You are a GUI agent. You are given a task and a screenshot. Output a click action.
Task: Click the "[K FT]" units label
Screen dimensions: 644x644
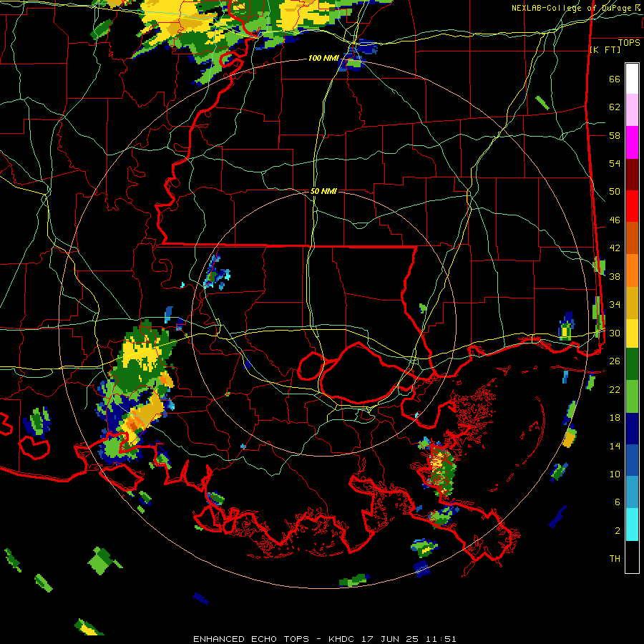(605, 50)
